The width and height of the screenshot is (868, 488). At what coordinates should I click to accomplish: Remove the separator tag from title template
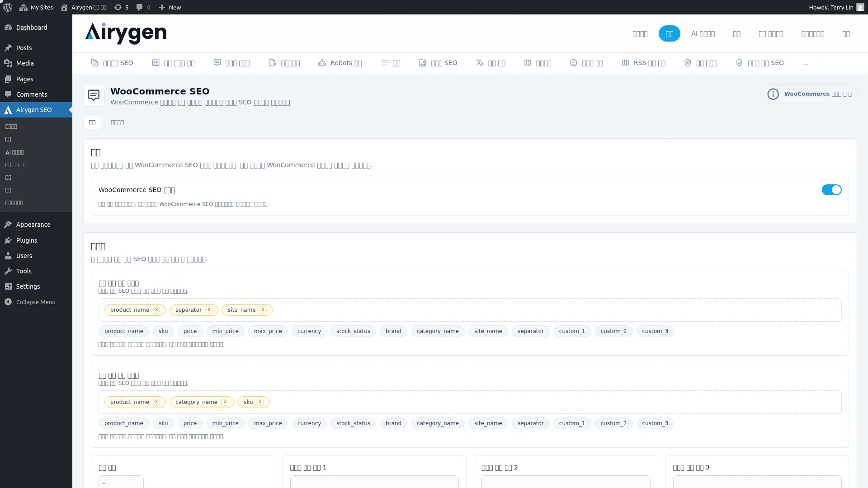point(209,310)
